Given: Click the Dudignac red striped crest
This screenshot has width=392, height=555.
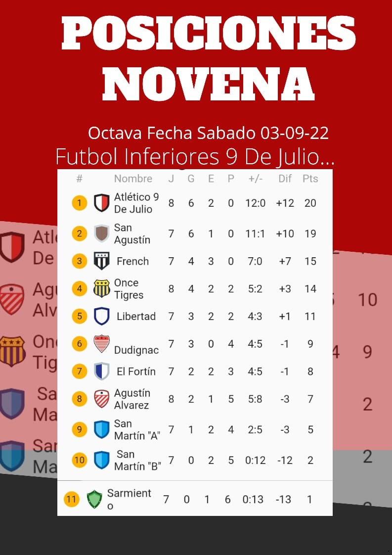Looking at the screenshot, I should pos(101,344).
